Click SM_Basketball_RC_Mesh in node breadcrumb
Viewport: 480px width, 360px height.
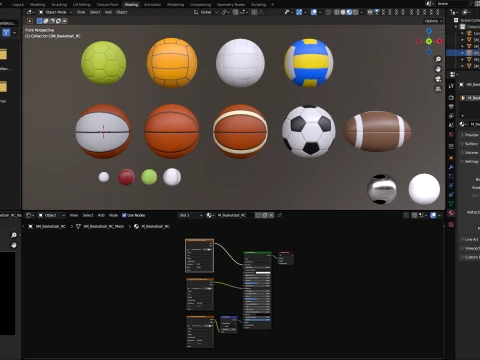(x=103, y=226)
